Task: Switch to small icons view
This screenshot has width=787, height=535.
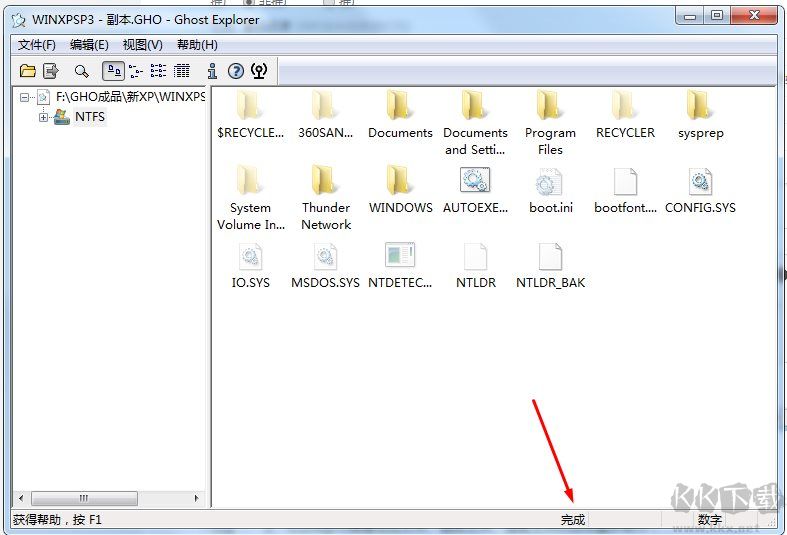Action: pyautogui.click(x=136, y=71)
